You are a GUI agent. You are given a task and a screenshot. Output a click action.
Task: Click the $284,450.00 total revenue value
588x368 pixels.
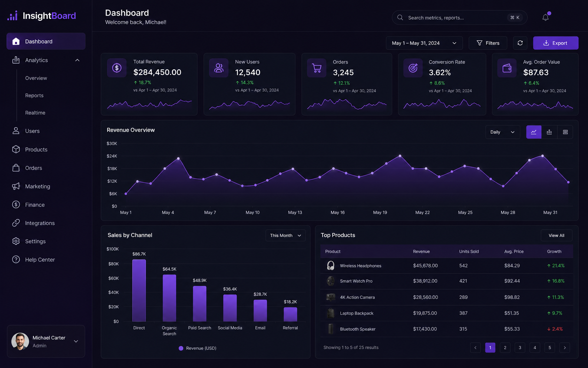tap(157, 72)
